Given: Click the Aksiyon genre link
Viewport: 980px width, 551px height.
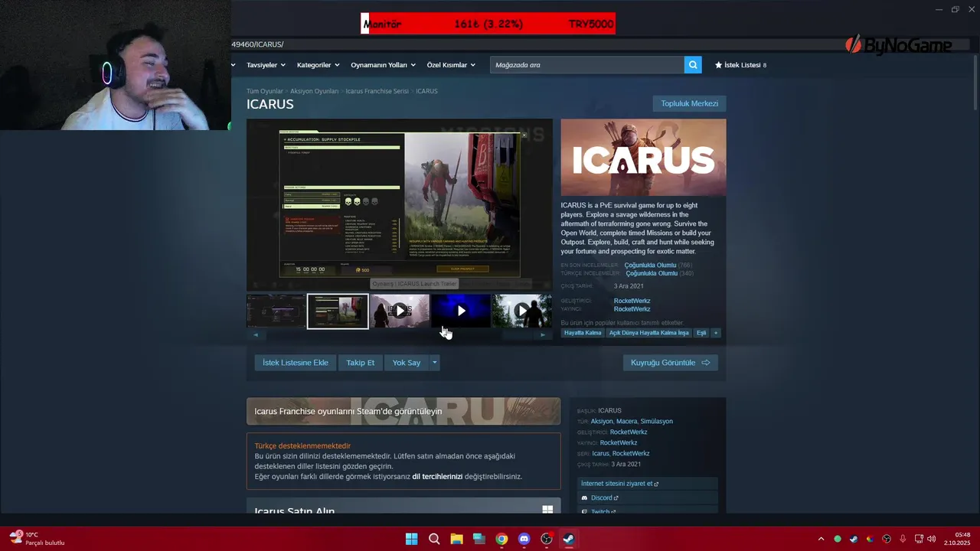Looking at the screenshot, I should pyautogui.click(x=602, y=421).
